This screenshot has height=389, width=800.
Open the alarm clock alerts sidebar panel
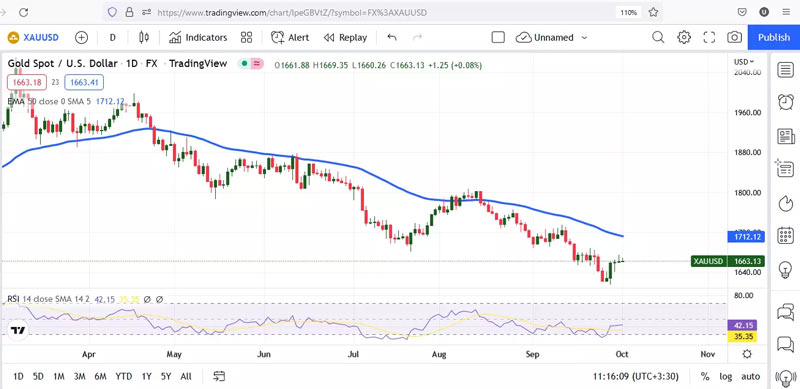click(785, 102)
